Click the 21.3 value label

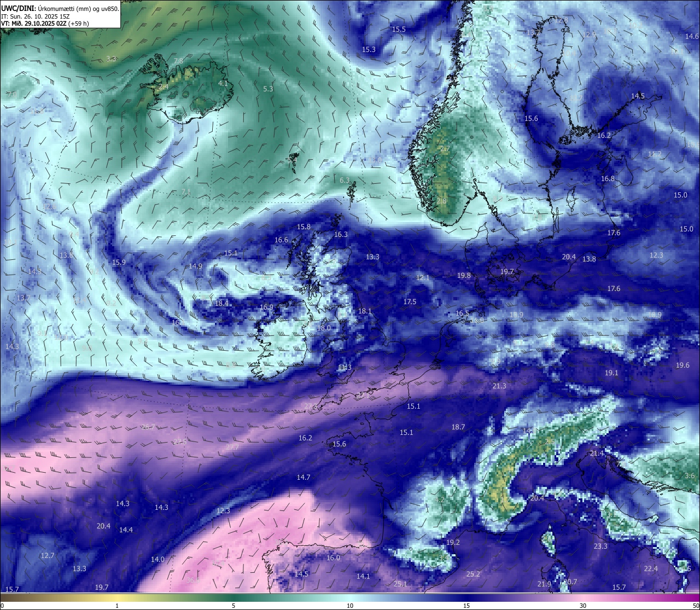coord(499,386)
